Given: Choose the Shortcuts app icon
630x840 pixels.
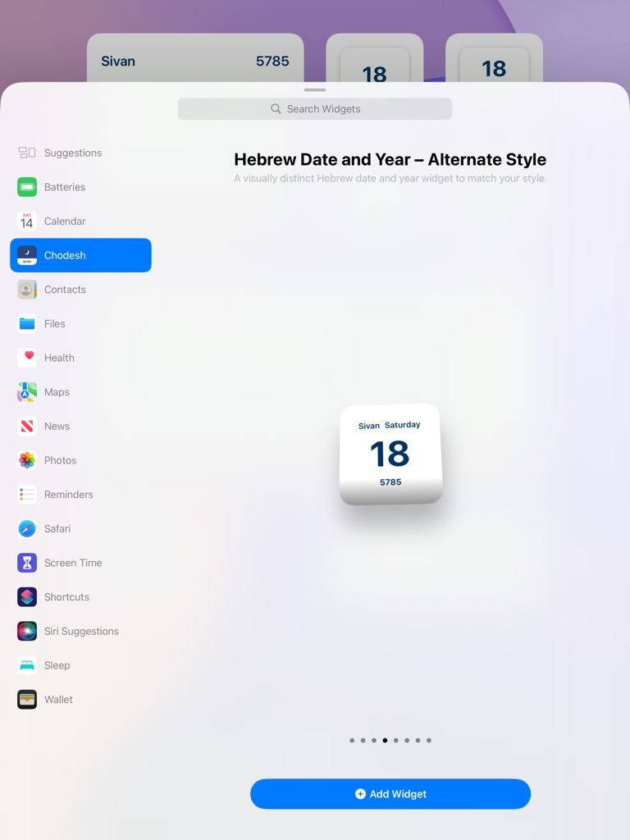Looking at the screenshot, I should pos(27,597).
